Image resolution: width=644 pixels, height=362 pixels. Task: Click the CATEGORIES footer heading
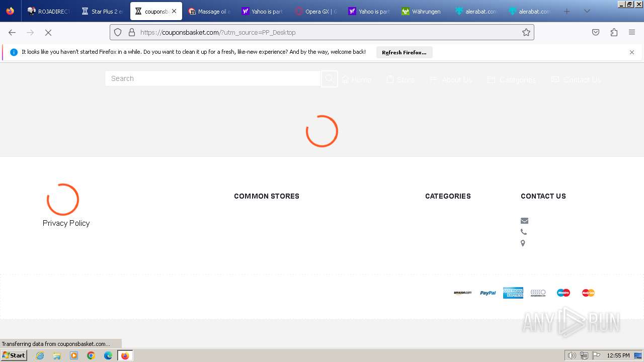pyautogui.click(x=448, y=196)
